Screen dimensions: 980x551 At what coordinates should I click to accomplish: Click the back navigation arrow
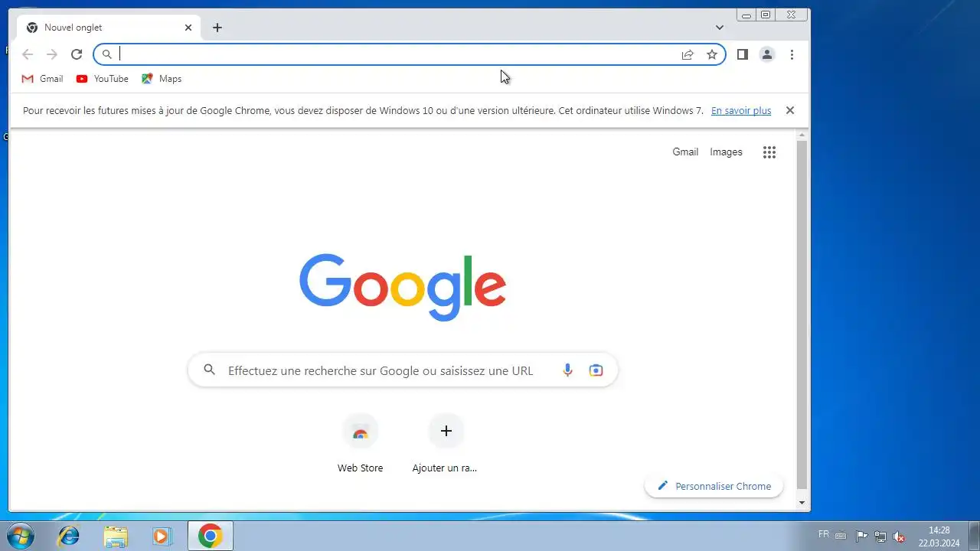(28, 54)
